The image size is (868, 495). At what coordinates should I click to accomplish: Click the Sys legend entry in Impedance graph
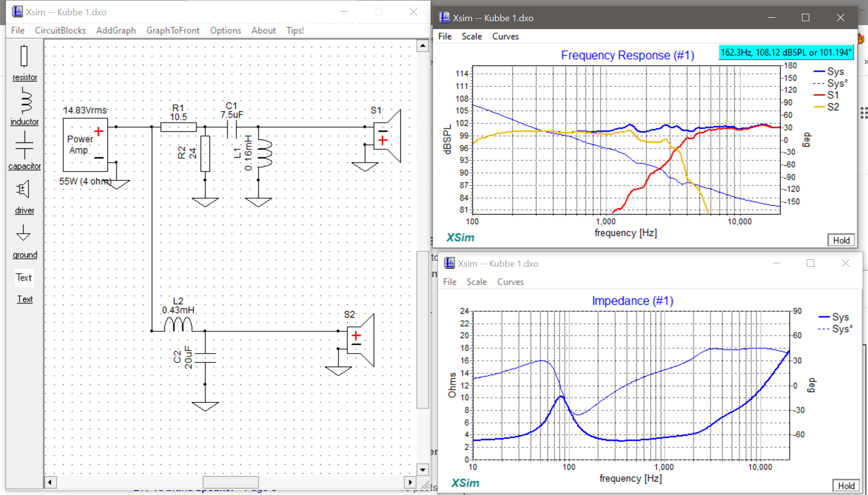(834, 317)
